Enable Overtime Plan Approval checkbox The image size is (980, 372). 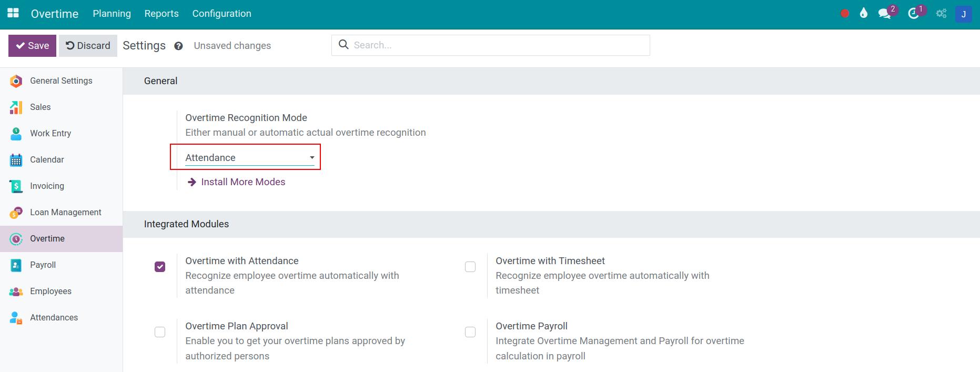(160, 332)
